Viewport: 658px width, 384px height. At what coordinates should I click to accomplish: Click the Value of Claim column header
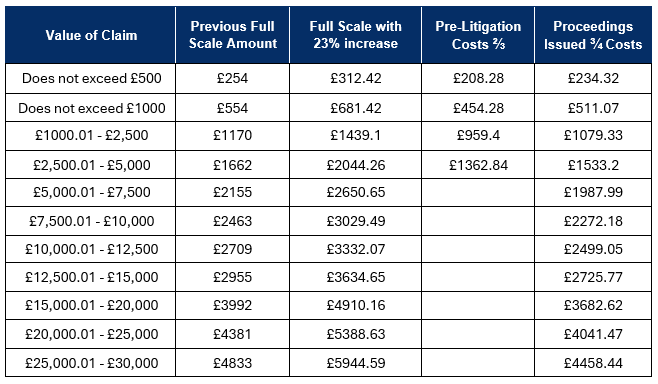click(x=91, y=35)
